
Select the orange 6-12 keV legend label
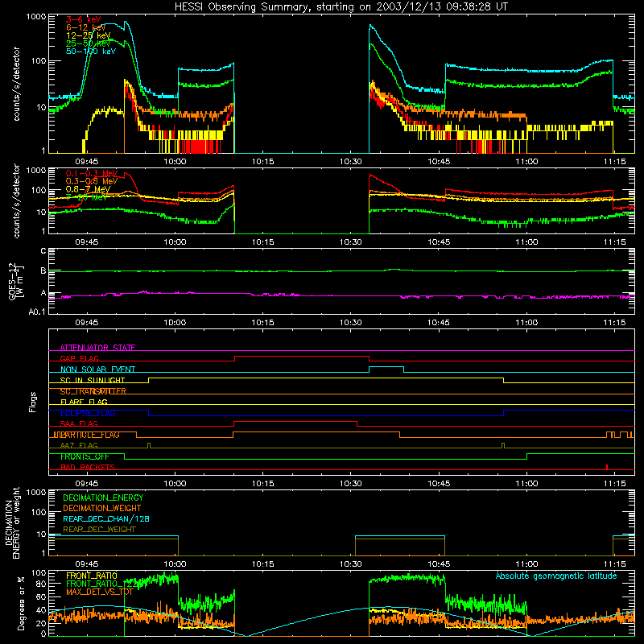[86, 27]
